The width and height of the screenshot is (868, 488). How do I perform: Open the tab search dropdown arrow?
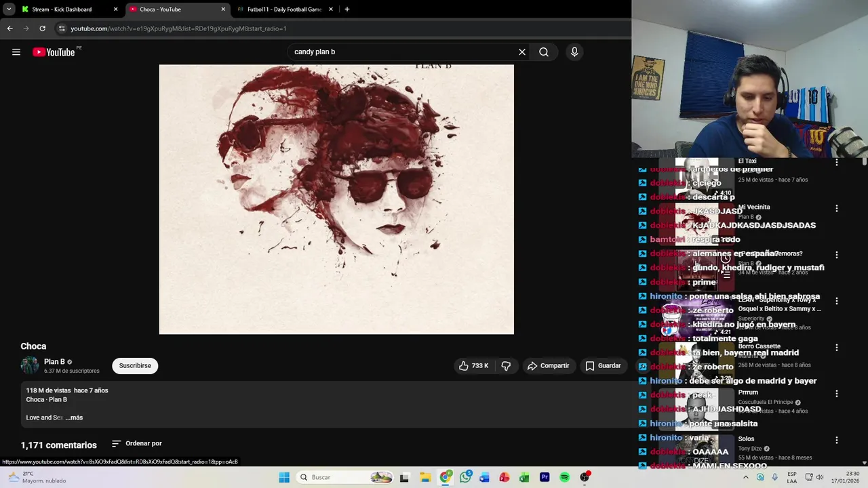[9, 9]
